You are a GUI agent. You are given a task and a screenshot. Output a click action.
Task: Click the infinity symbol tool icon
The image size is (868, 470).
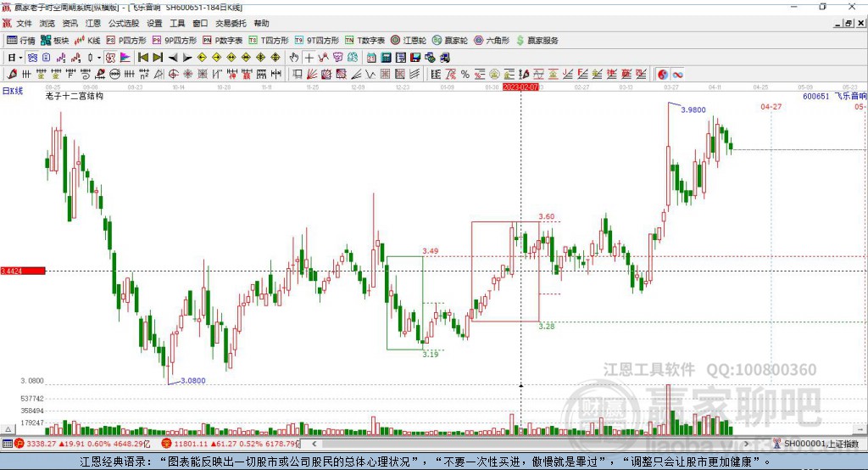tap(677, 75)
